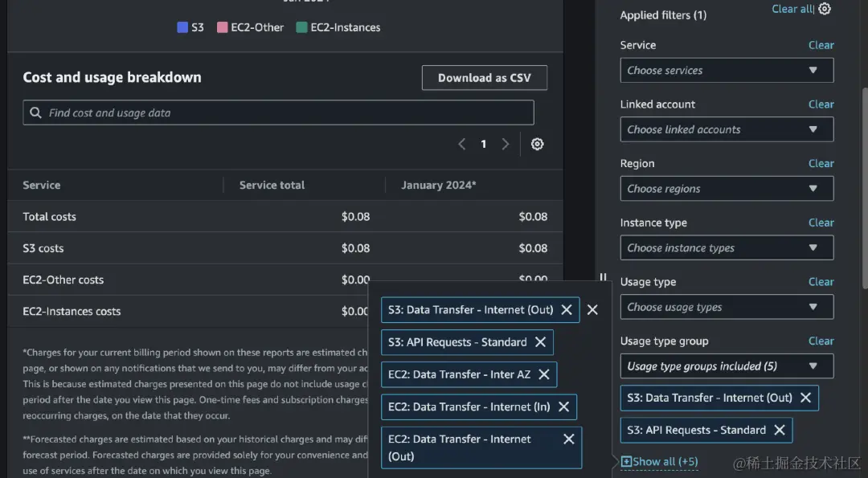Image resolution: width=868 pixels, height=478 pixels.
Task: Click the search magnifier icon in find field
Action: [x=35, y=112]
